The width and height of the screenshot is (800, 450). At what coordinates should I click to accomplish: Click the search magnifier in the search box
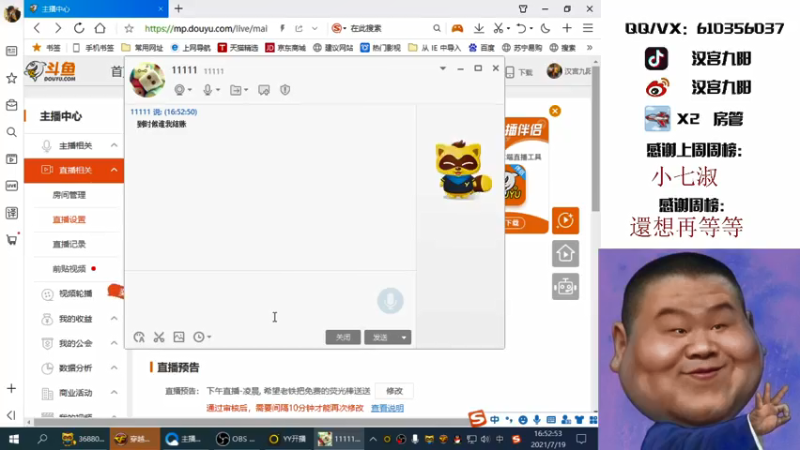click(437, 29)
